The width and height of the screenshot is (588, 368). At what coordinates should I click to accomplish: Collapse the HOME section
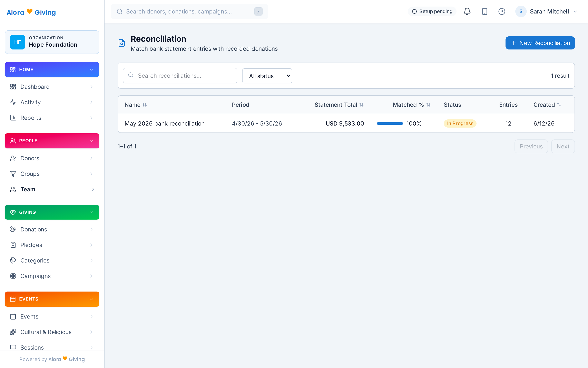(x=52, y=70)
